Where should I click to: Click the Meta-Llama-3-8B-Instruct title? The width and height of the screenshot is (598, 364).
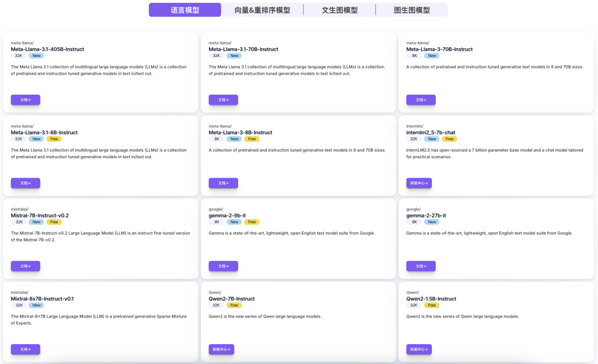coord(240,133)
